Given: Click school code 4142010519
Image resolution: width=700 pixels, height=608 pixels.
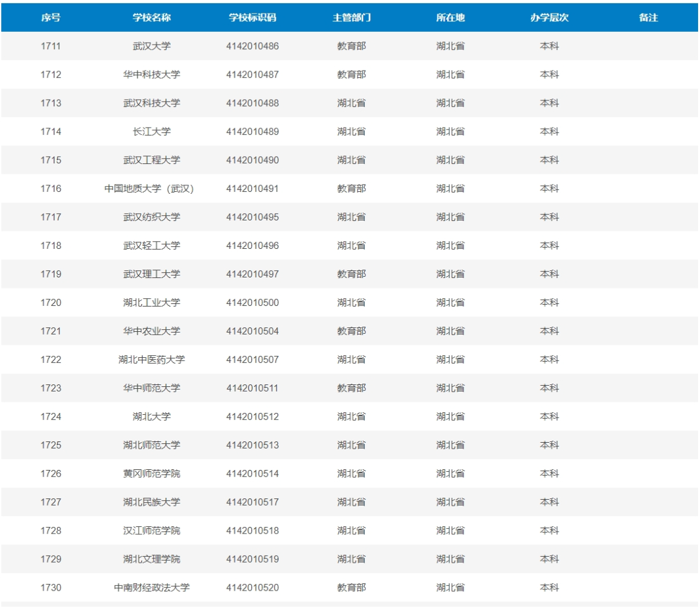Looking at the screenshot, I should [252, 559].
